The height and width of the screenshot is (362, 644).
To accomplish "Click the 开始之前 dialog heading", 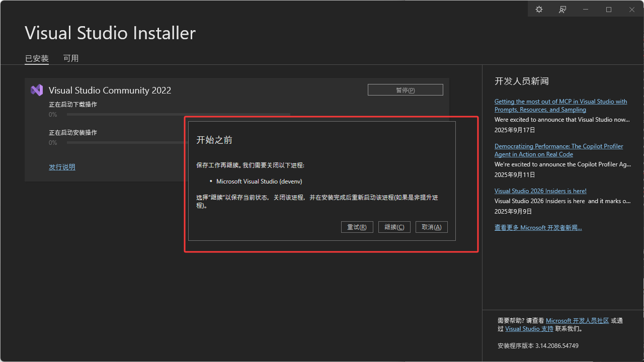I will (x=214, y=140).
